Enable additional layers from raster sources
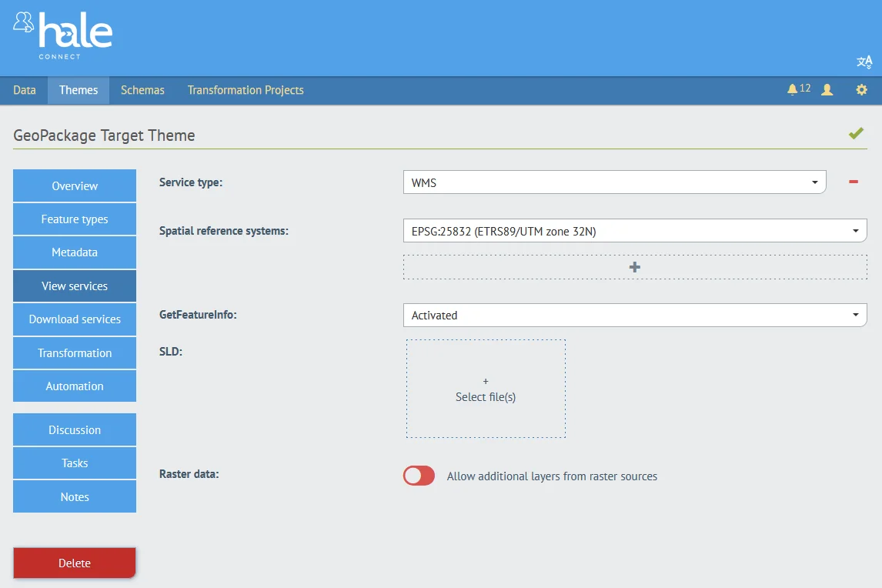Screen dimensions: 882x588 click(x=418, y=476)
